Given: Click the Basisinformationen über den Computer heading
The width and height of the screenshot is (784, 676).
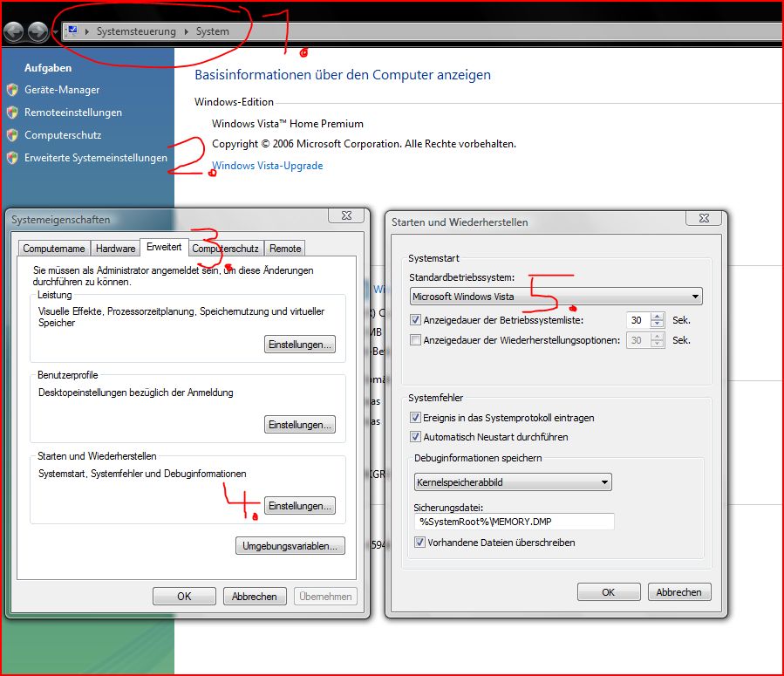Looking at the screenshot, I should pos(343,75).
